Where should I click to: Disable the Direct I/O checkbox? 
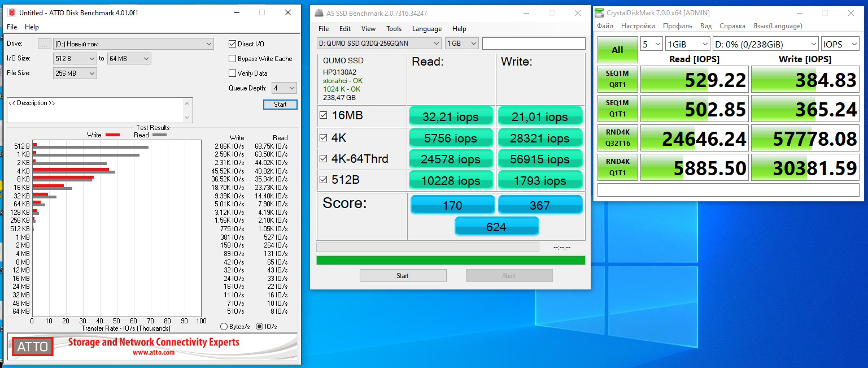(232, 44)
